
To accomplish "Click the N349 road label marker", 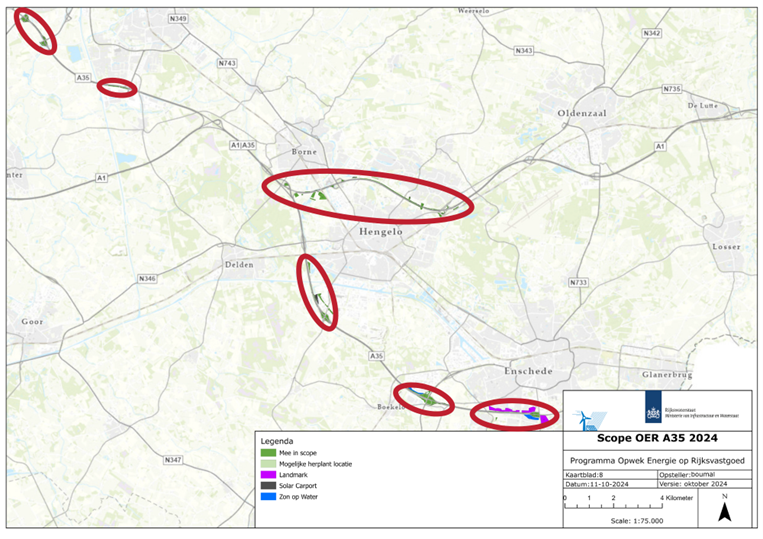I will tap(178, 18).
